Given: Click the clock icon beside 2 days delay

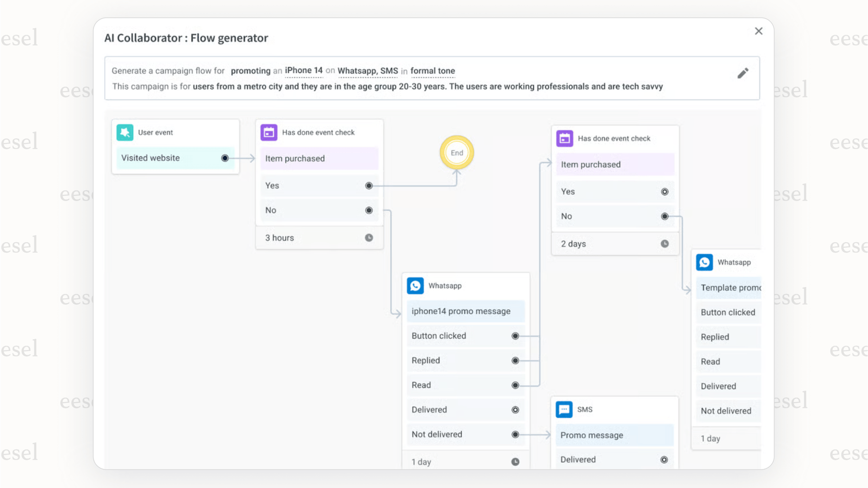Looking at the screenshot, I should 664,243.
